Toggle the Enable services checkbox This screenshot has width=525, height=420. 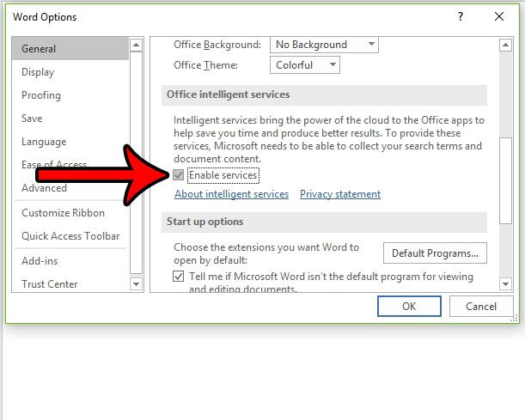point(179,175)
